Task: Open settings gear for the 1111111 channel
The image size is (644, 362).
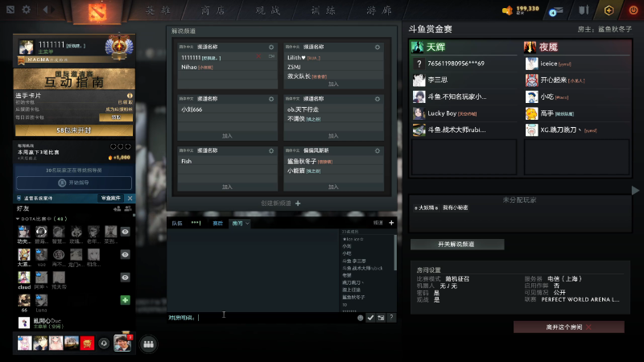Action: [x=271, y=47]
